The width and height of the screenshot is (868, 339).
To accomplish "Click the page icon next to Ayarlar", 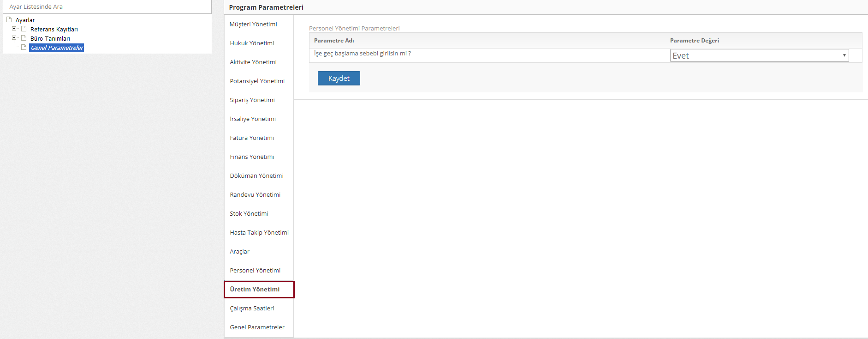I will (9, 19).
